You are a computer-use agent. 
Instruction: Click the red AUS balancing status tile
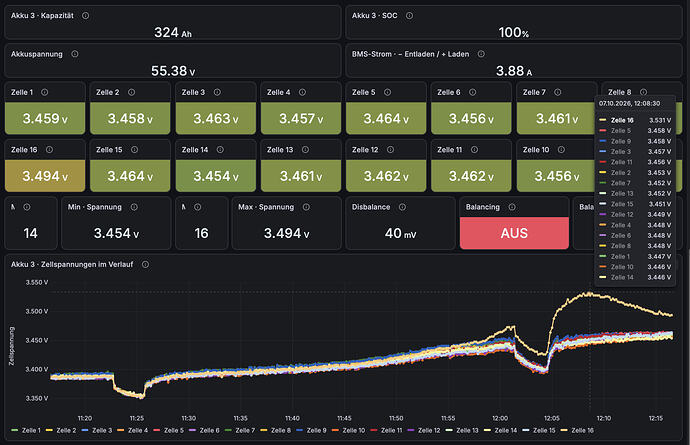[514, 233]
